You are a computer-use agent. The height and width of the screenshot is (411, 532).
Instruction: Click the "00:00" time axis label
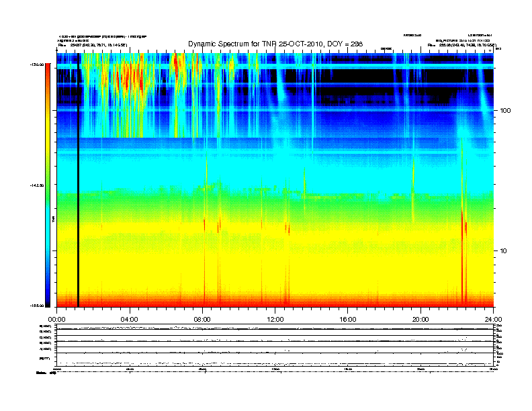pyautogui.click(x=56, y=320)
